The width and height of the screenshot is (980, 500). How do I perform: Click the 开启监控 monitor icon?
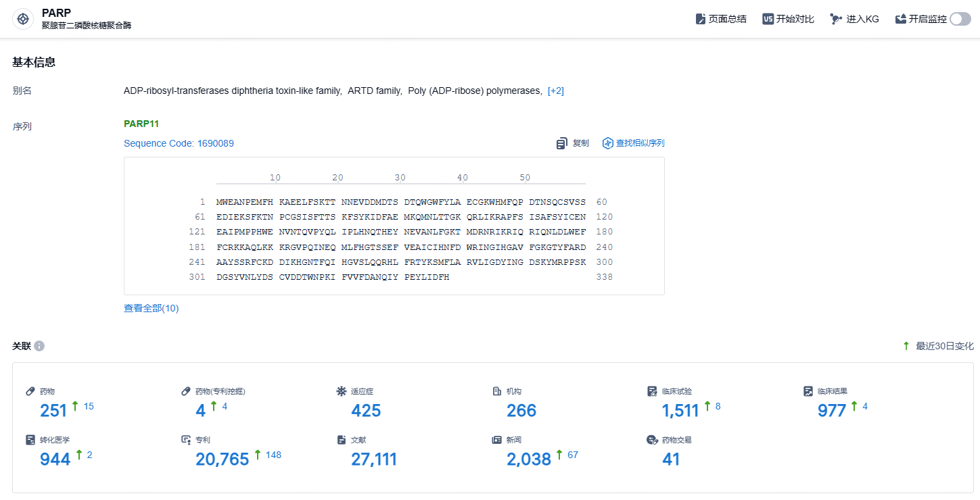[900, 19]
